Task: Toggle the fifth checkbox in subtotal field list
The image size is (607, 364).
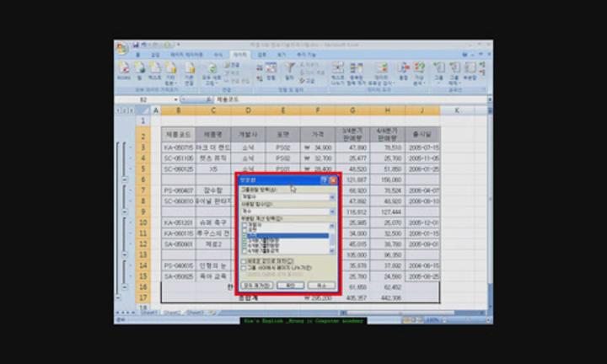Action: (x=244, y=246)
